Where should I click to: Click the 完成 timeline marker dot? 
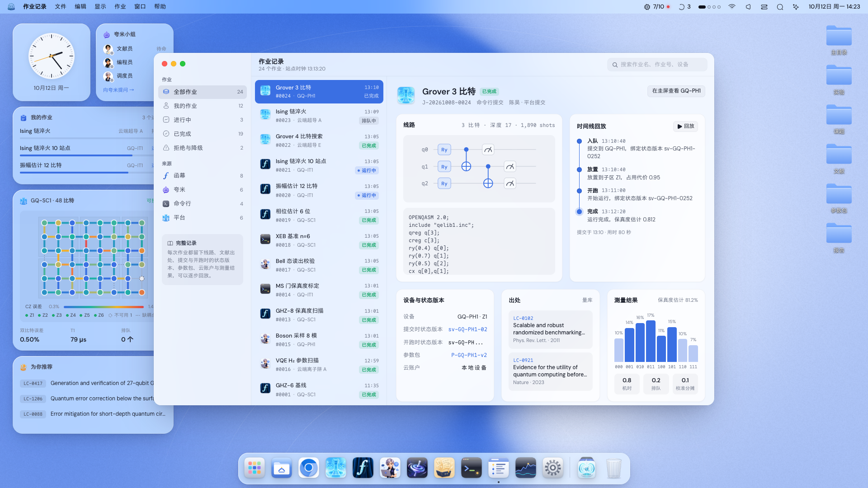[x=579, y=212]
